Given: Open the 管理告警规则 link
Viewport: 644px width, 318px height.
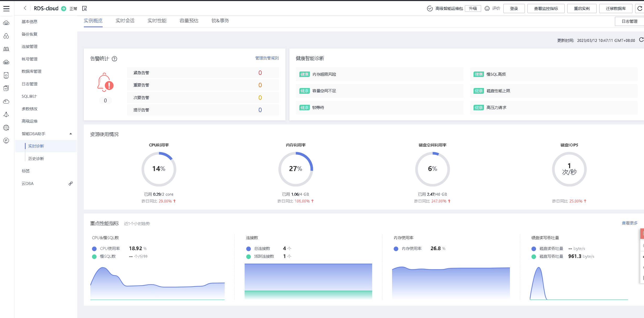Looking at the screenshot, I should tap(267, 58).
